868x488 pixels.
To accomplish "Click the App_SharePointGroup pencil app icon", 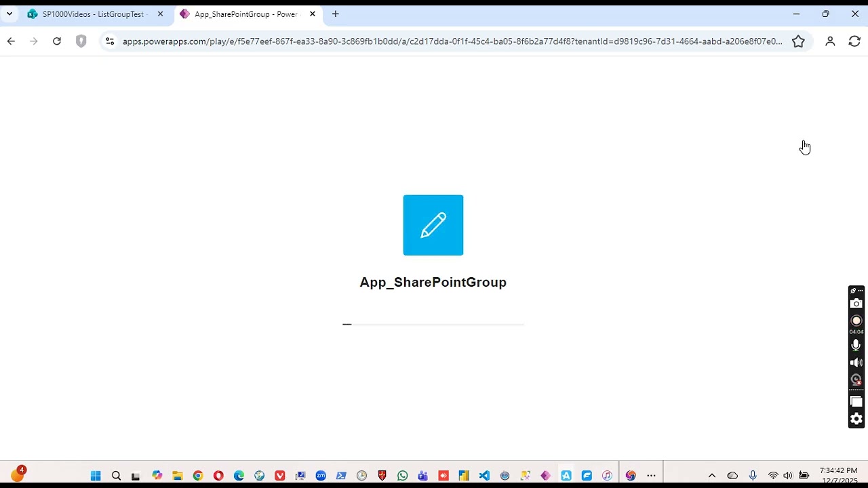I will click(433, 225).
